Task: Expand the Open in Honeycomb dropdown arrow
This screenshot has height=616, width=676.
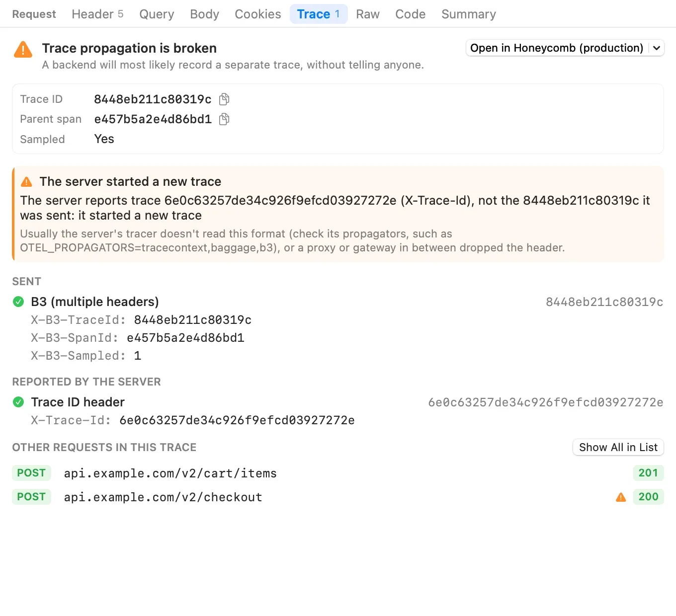Action: coord(657,48)
